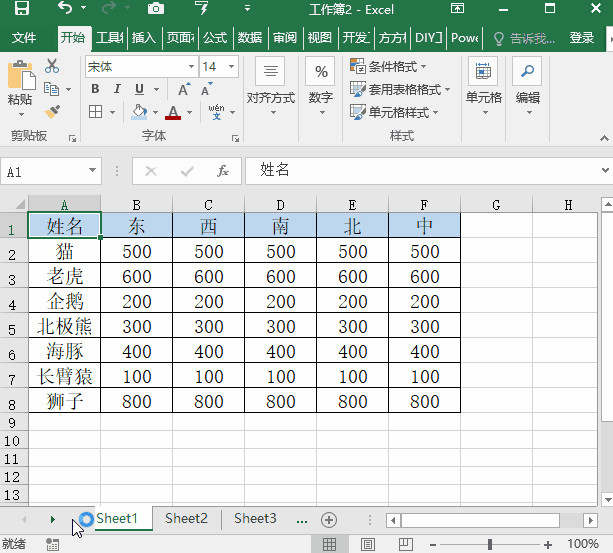
Task: Expand the 条件格式 conditional formatting menu
Action: pyautogui.click(x=395, y=67)
